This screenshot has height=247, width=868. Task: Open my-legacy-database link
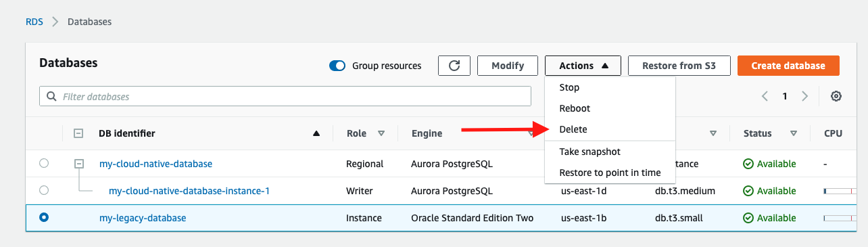tap(143, 218)
